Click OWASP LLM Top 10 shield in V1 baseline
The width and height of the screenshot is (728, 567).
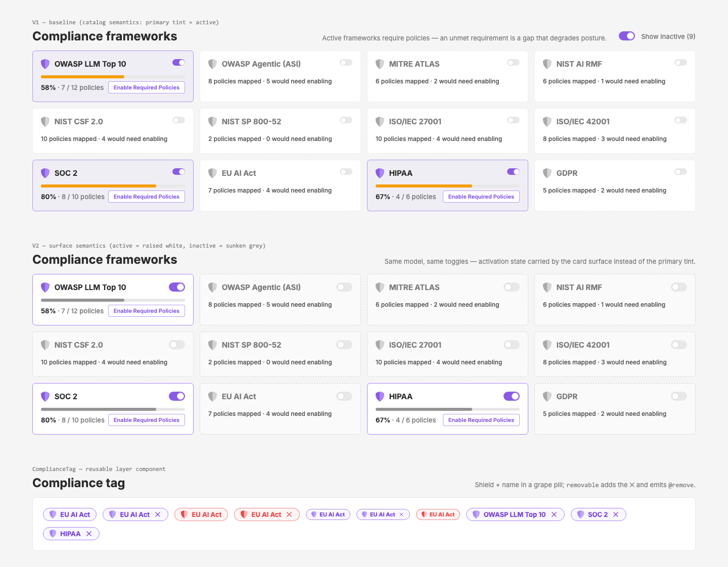coord(45,64)
